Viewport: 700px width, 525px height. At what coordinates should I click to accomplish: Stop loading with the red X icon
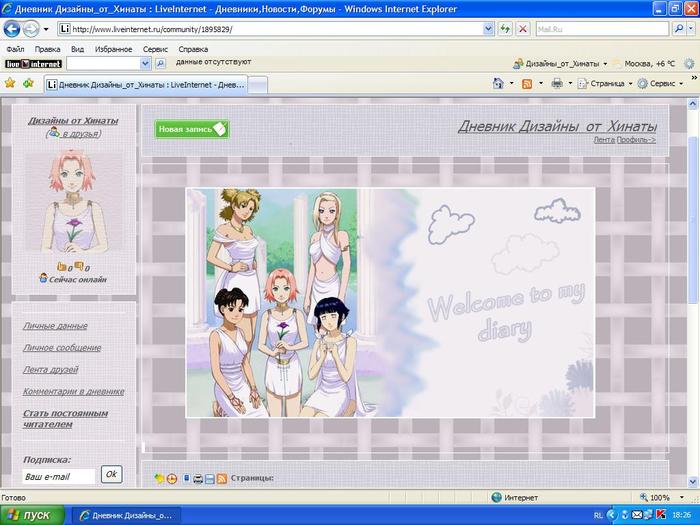[522, 29]
